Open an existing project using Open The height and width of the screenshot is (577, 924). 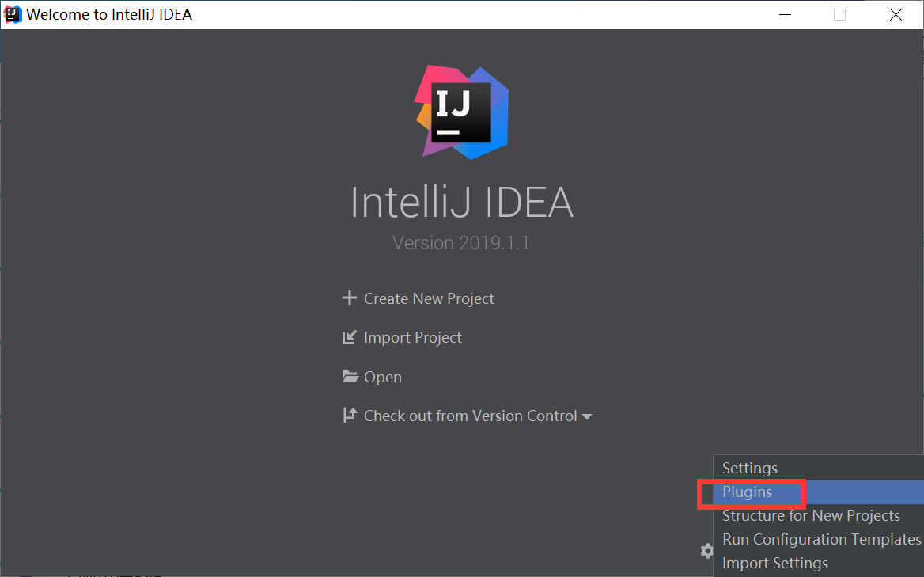[382, 377]
